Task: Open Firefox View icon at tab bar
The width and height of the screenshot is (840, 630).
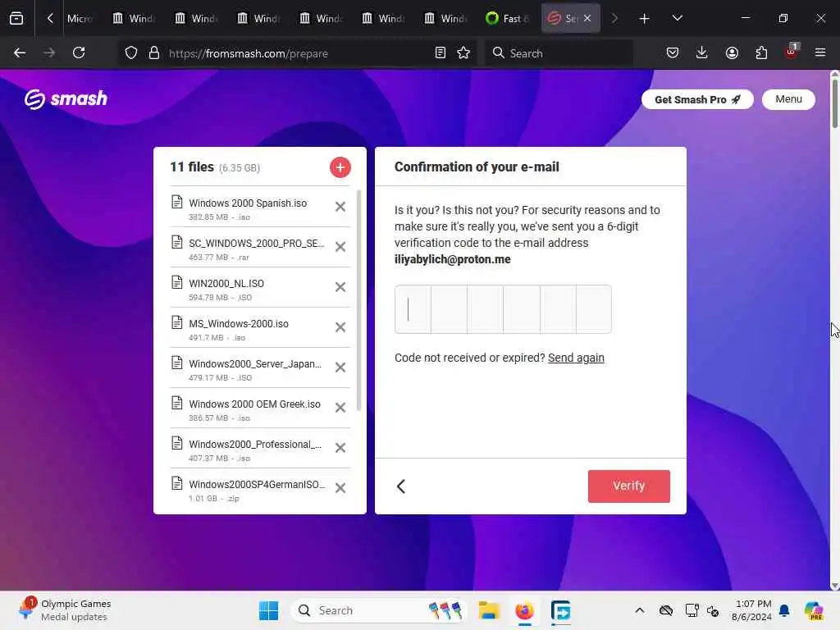Action: click(16, 19)
